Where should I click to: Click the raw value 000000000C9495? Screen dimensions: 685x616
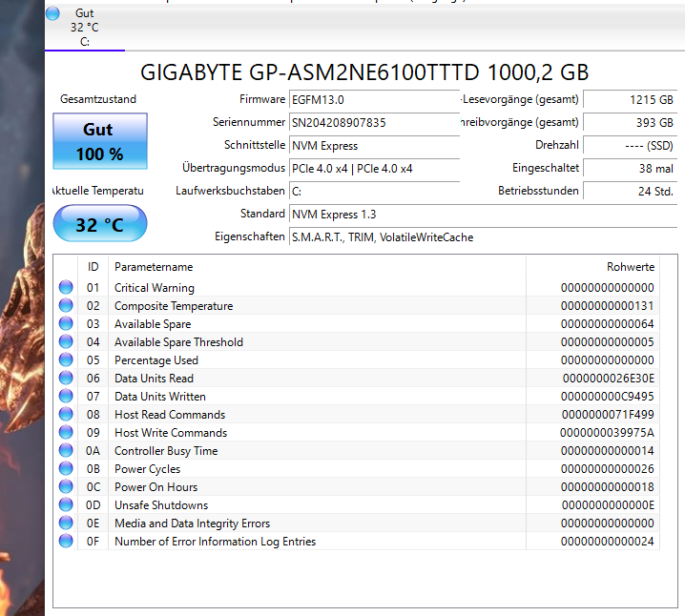(x=607, y=397)
